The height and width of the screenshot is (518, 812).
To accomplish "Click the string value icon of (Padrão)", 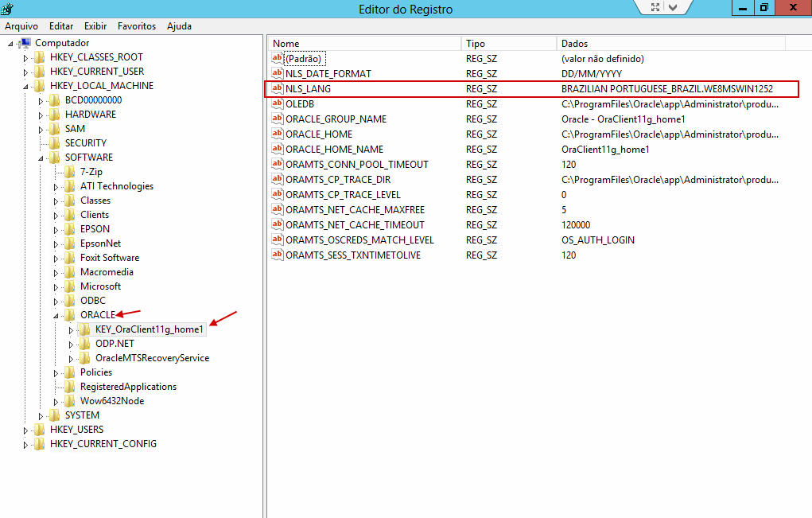I will (x=278, y=58).
